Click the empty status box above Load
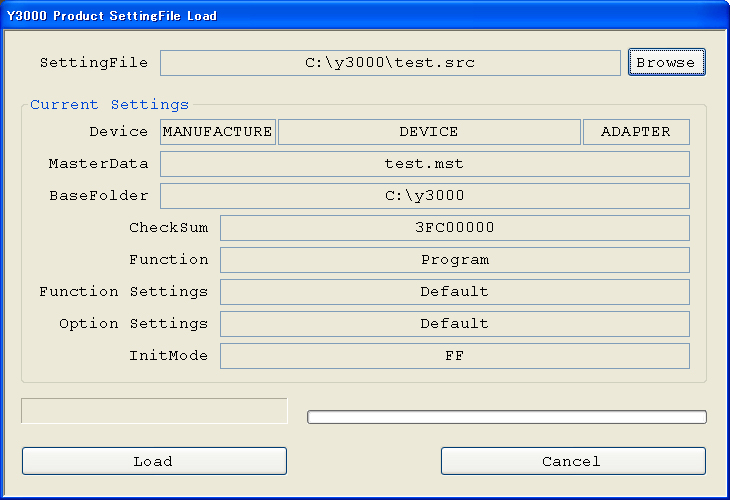Screen dimensions: 730x500 tap(154, 411)
